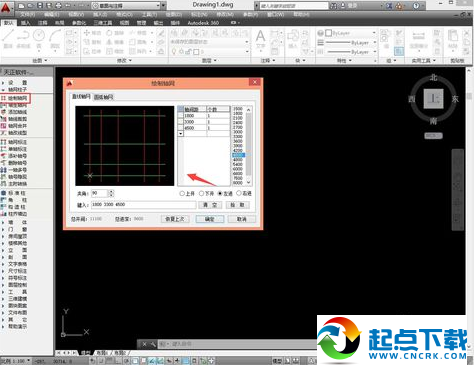Select the 上开 radio button
The image size is (474, 365).
(187, 193)
